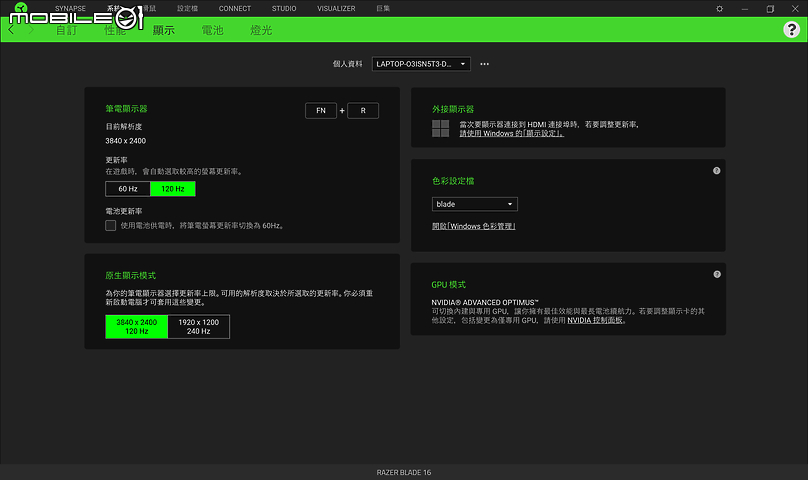
Task: Switch to the 顯示 sub-tab
Action: tap(164, 30)
